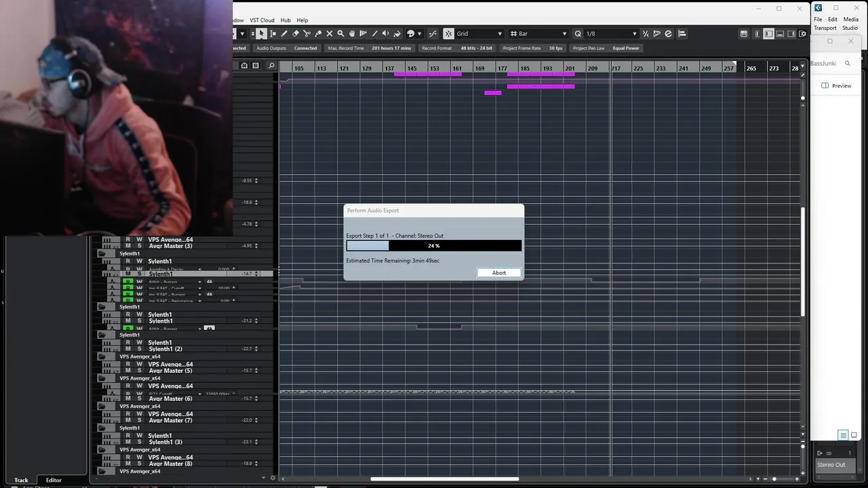The width and height of the screenshot is (868, 488).
Task: Switch to the Editor tab
Action: [x=54, y=480]
